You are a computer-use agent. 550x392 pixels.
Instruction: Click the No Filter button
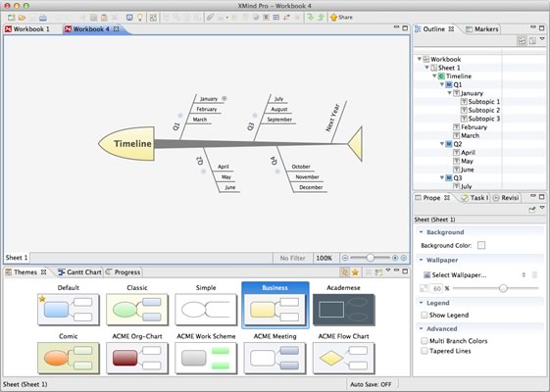pos(292,258)
